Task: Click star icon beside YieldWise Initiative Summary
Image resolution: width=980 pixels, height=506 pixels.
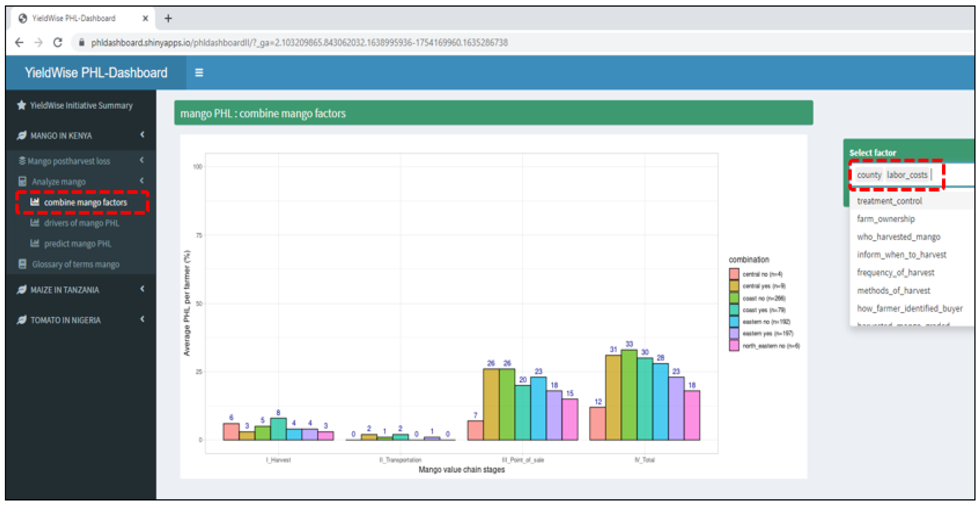Action: click(21, 105)
